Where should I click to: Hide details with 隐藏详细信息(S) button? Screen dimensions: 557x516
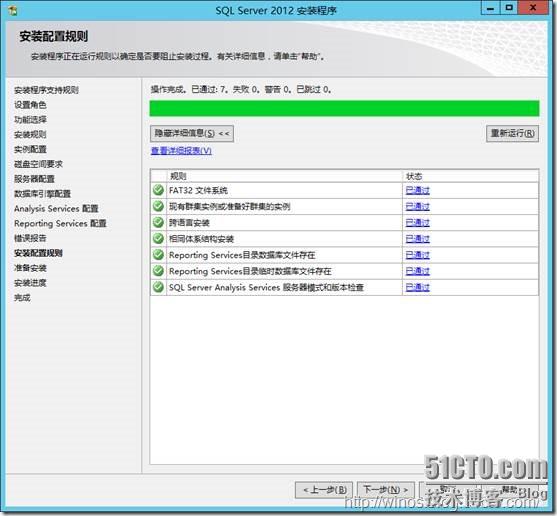click(x=192, y=134)
